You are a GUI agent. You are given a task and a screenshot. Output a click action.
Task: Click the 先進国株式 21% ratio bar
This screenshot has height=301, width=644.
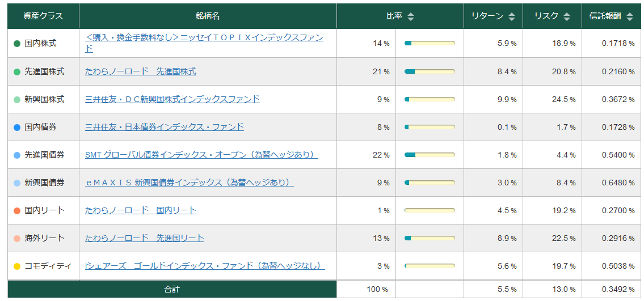coord(430,71)
